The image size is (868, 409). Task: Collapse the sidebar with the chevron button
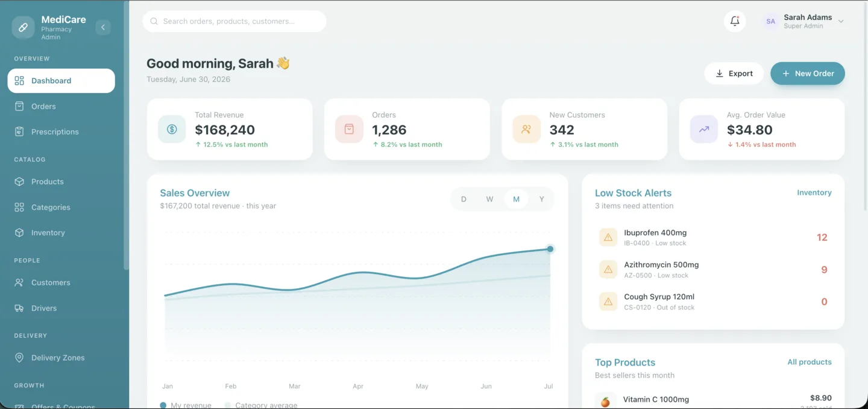(x=103, y=27)
